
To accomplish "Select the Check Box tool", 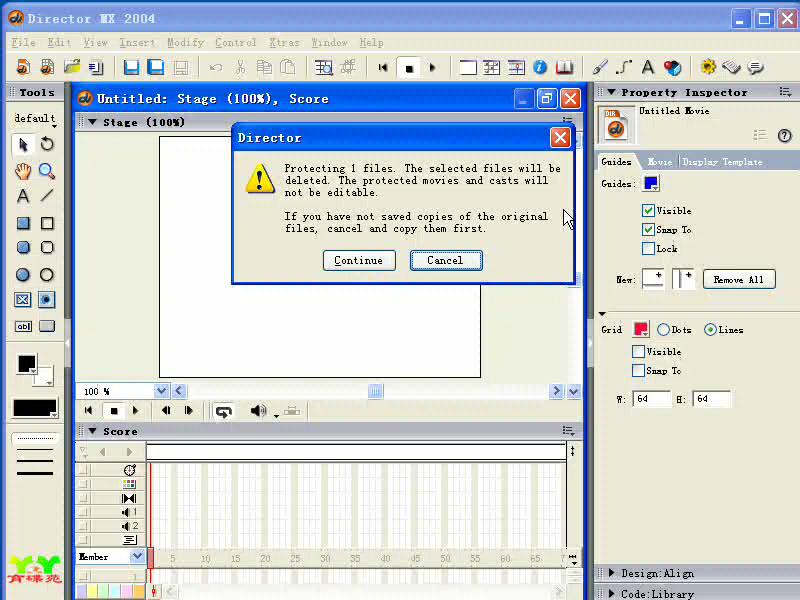I will coord(22,299).
